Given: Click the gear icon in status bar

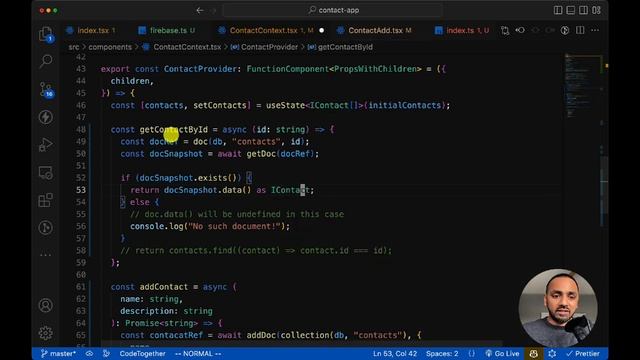Looking at the screenshot, I should (x=552, y=353).
